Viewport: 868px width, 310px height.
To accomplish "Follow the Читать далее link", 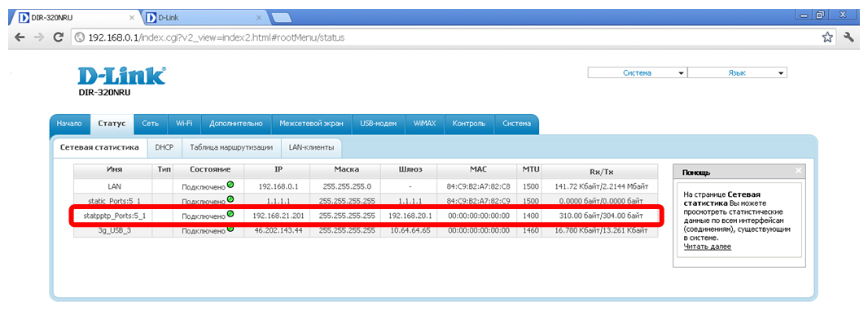I will (707, 247).
